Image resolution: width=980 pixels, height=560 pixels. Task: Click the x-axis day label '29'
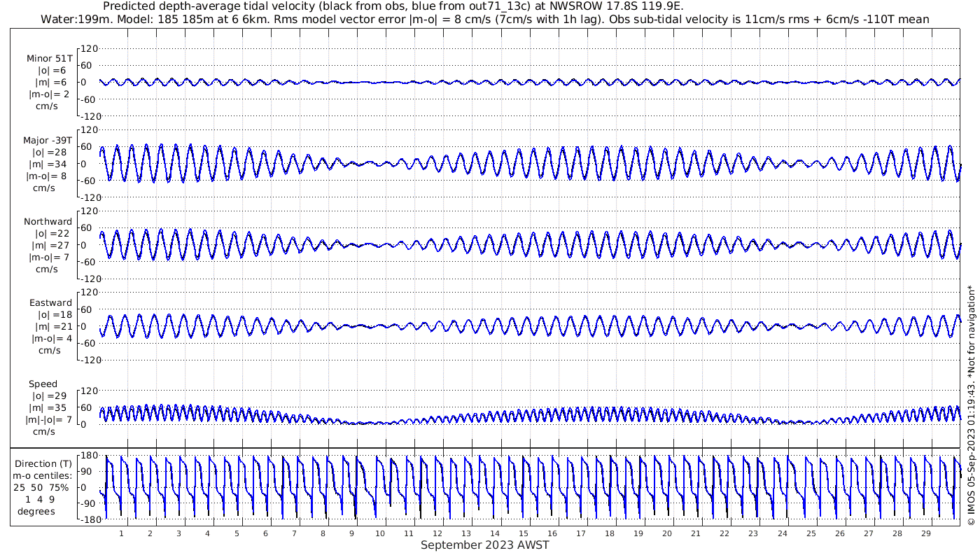[925, 533]
